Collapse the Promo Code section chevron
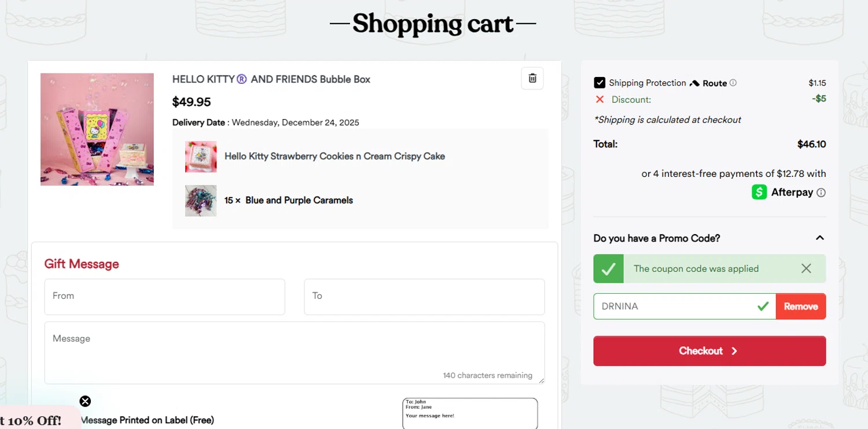Viewport: 868px width, 429px height. pyautogui.click(x=819, y=238)
